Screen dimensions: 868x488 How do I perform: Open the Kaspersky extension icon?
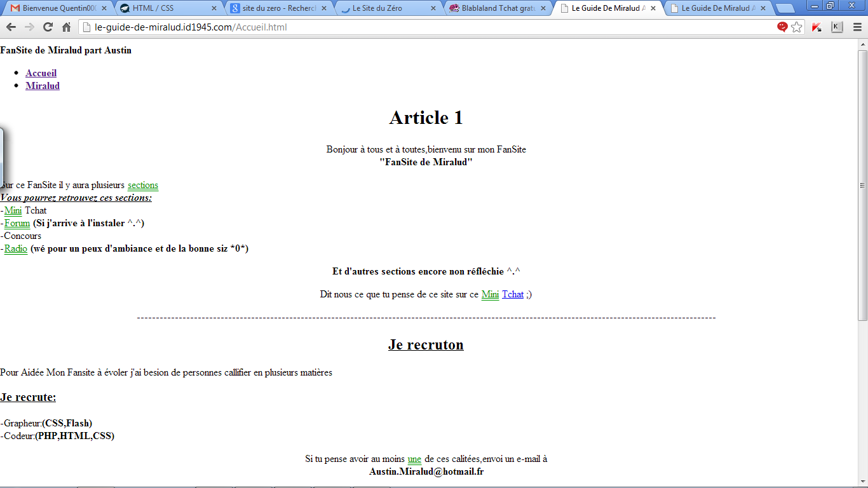[817, 27]
